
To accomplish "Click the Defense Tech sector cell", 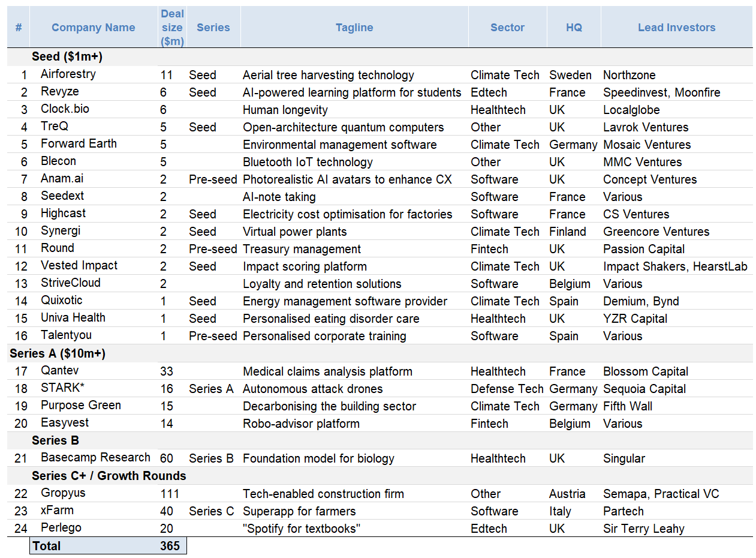I will pyautogui.click(x=507, y=389).
